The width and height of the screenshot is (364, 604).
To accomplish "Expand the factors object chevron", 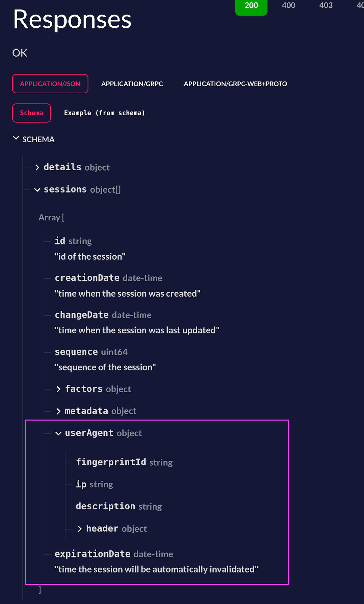I will click(x=58, y=389).
